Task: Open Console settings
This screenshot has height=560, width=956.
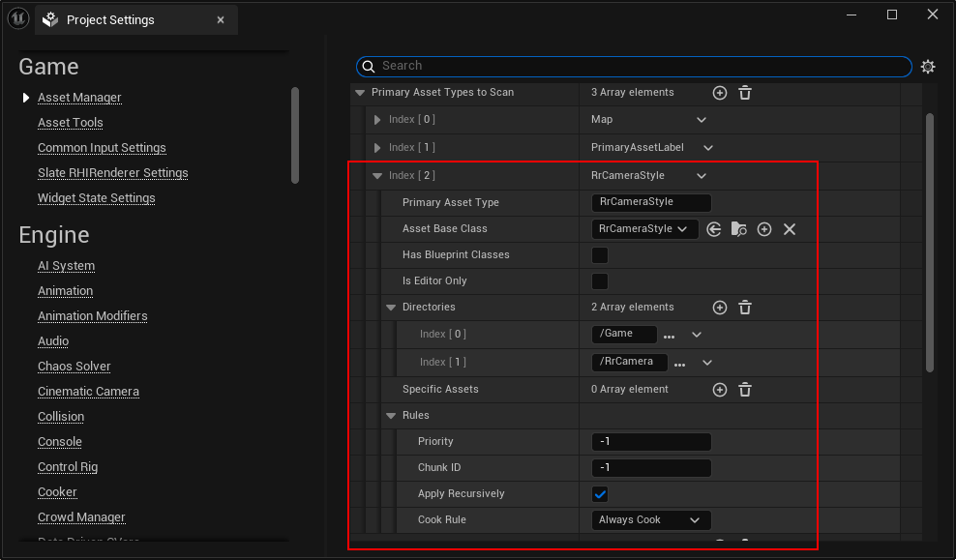Action: [x=60, y=442]
